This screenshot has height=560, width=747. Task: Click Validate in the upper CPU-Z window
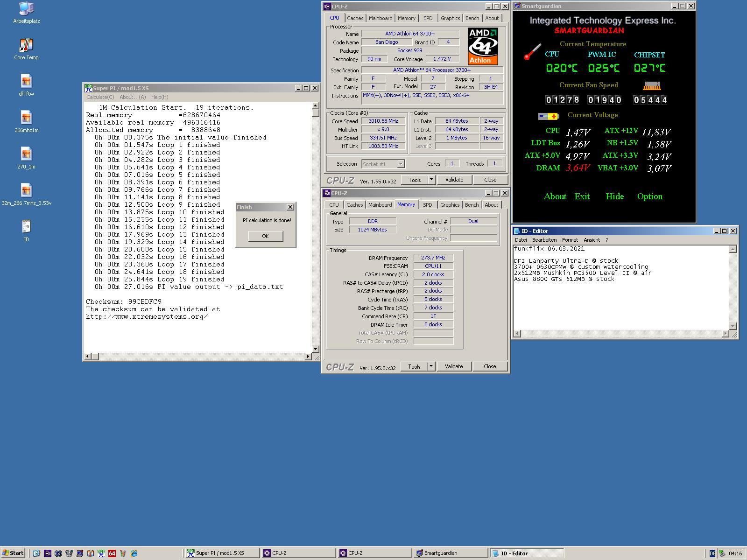[x=454, y=180]
